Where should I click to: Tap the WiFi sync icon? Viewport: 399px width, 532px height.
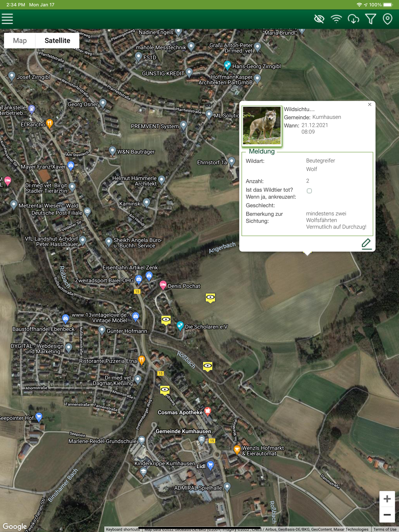(x=336, y=19)
